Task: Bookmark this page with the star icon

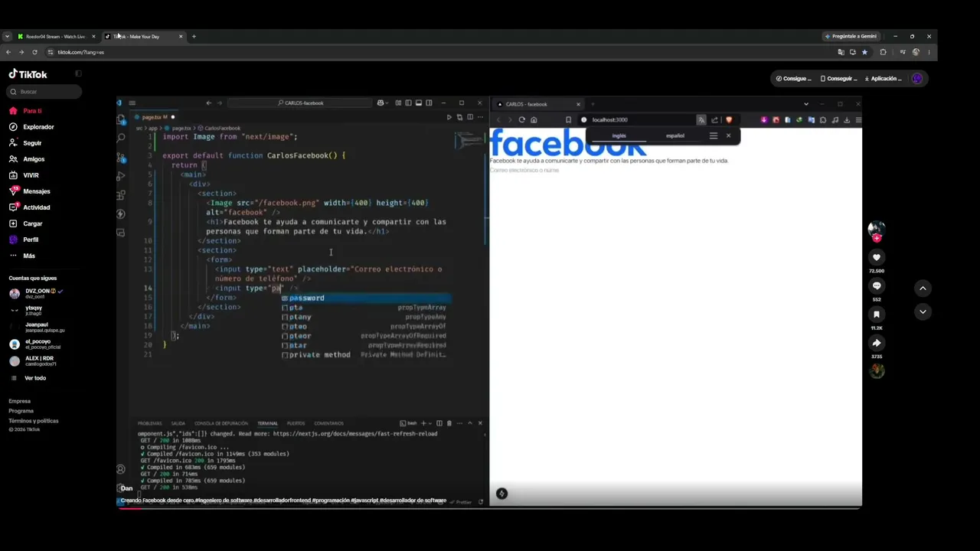Action: (x=864, y=52)
